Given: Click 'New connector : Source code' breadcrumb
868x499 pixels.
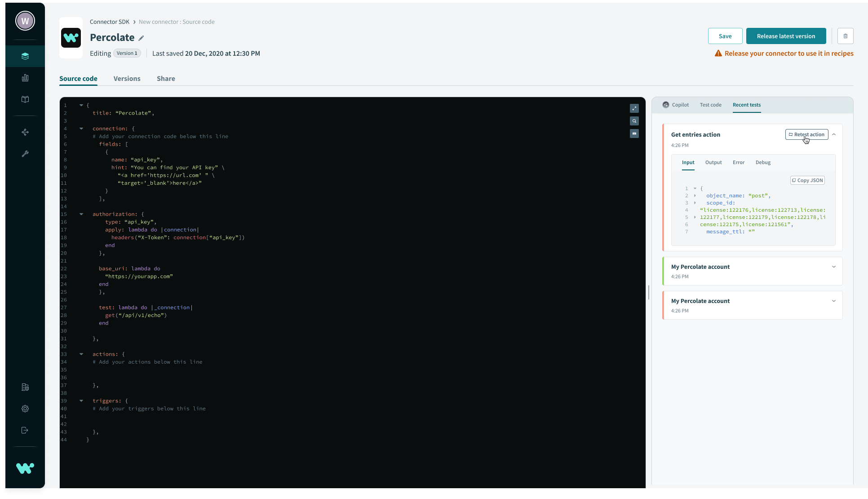Looking at the screenshot, I should click(177, 22).
